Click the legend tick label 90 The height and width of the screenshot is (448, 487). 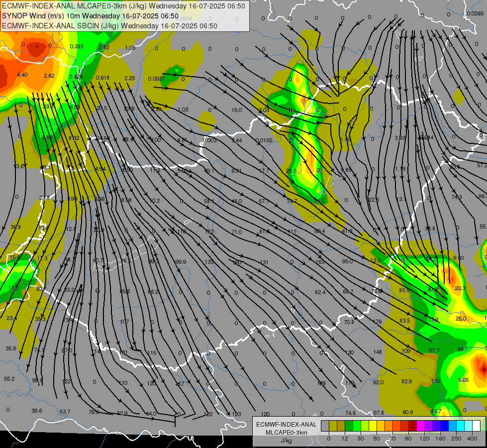click(x=408, y=439)
